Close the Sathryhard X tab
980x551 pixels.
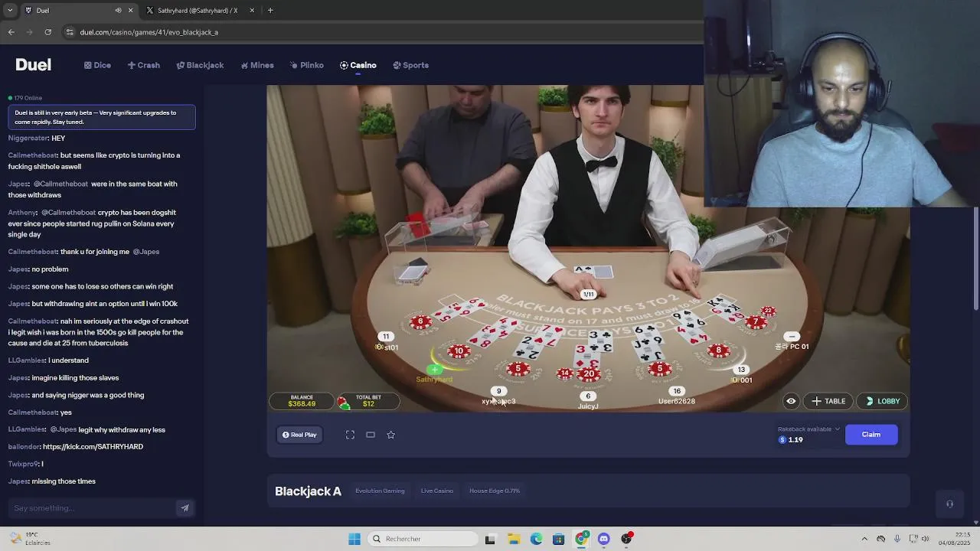[252, 11]
